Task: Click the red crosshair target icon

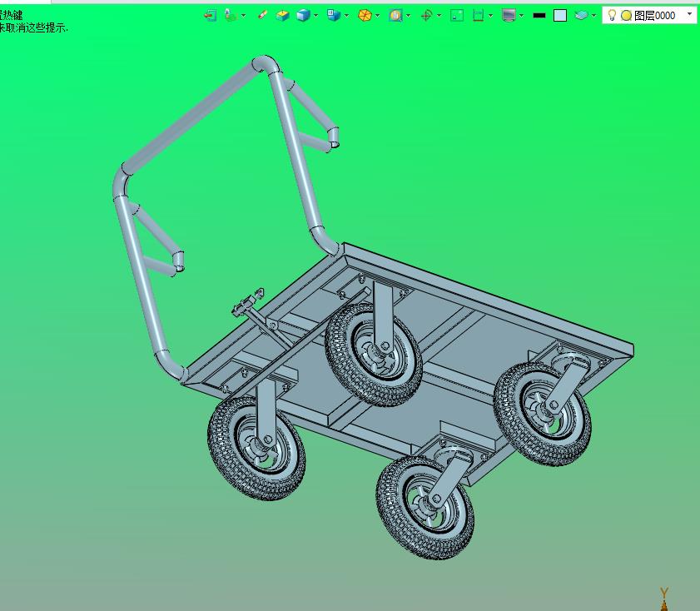Action: pos(426,16)
